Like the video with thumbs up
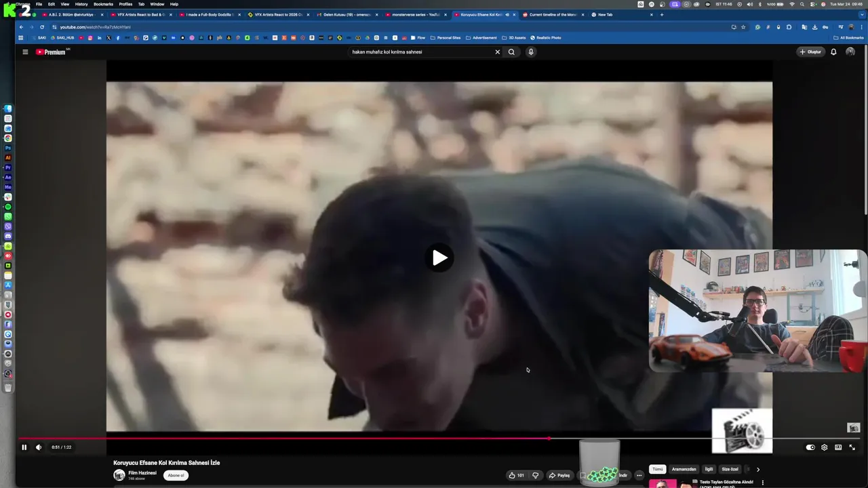 [517, 475]
